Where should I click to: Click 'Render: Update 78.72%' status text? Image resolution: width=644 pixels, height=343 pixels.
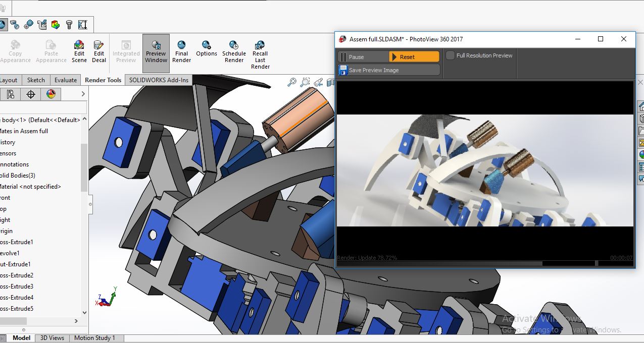click(367, 258)
